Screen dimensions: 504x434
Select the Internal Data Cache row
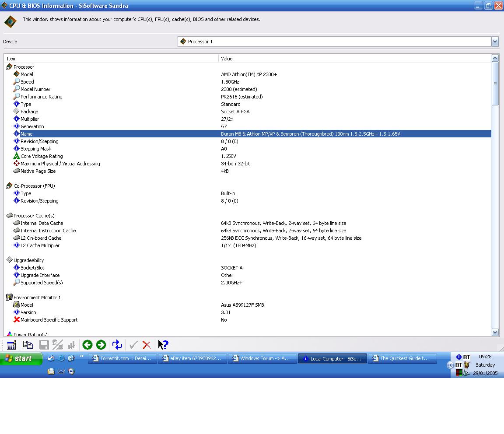coord(252,223)
